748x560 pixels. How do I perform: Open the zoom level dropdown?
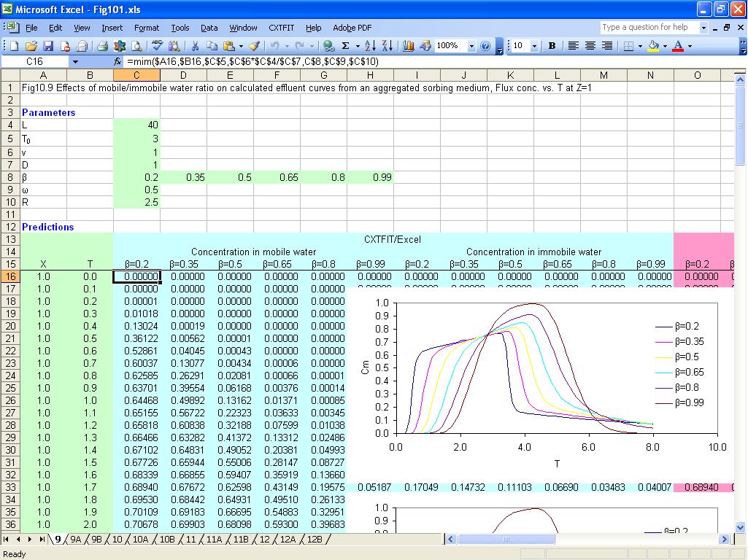pyautogui.click(x=471, y=45)
